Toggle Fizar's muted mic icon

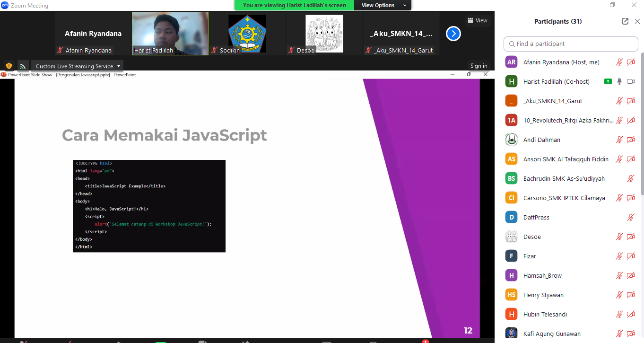(619, 256)
